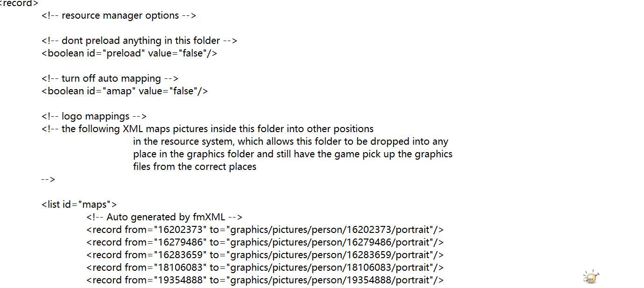Select the record from 16283659 line
This screenshot has height=288, width=644.
(265, 255)
